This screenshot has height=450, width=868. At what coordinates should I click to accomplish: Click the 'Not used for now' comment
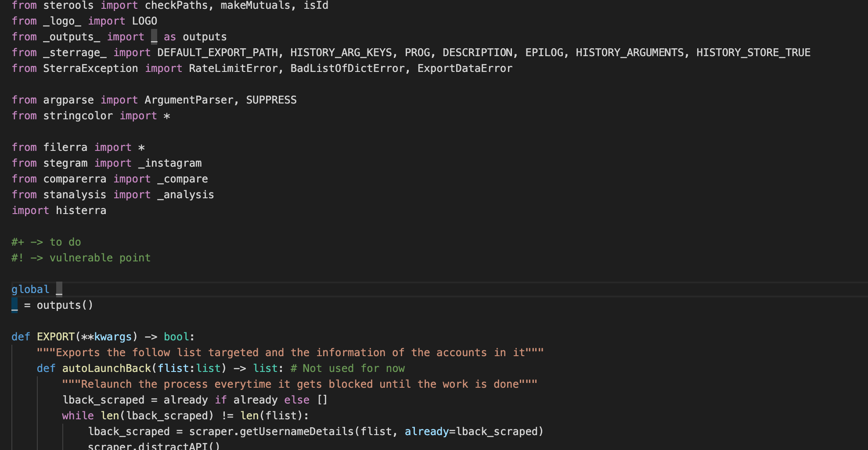[x=348, y=368]
